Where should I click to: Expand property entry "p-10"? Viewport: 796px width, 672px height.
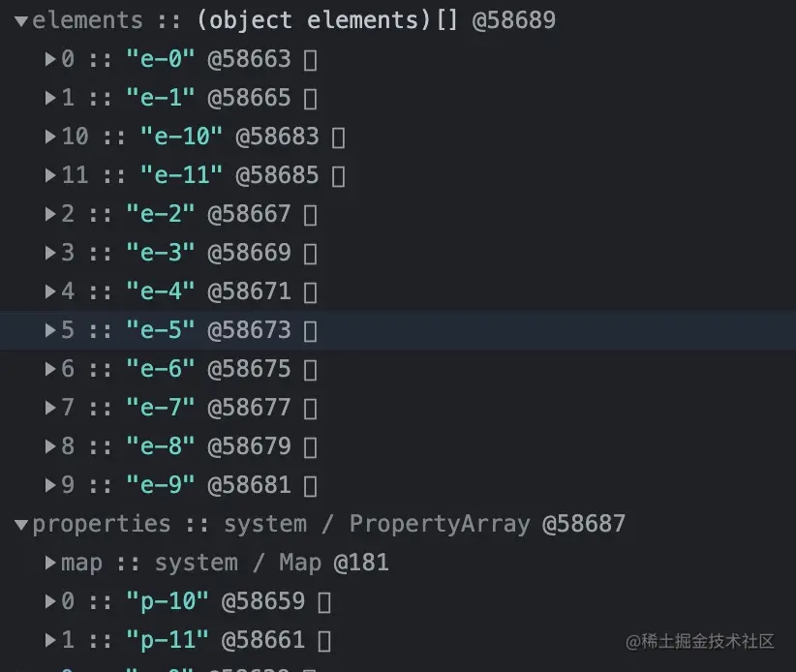50,601
